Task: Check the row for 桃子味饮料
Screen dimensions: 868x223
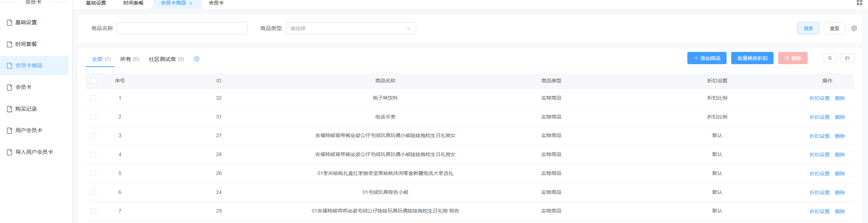Action: pyautogui.click(x=93, y=98)
